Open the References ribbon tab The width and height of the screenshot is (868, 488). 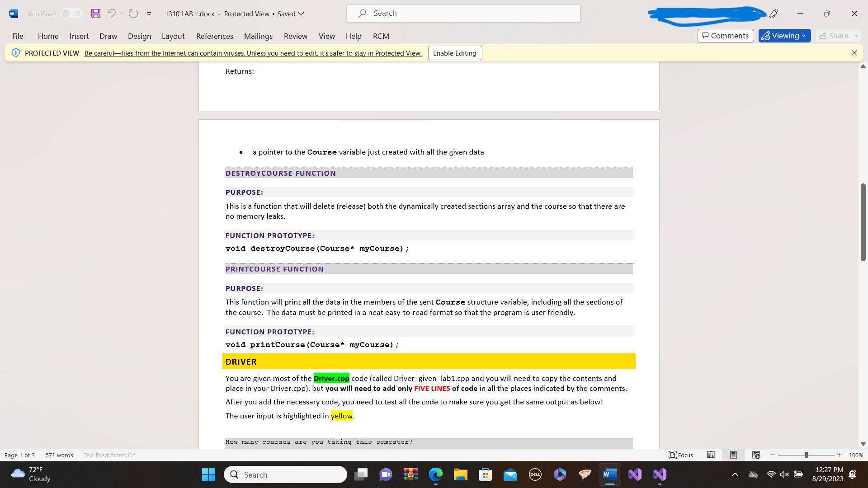(x=214, y=36)
